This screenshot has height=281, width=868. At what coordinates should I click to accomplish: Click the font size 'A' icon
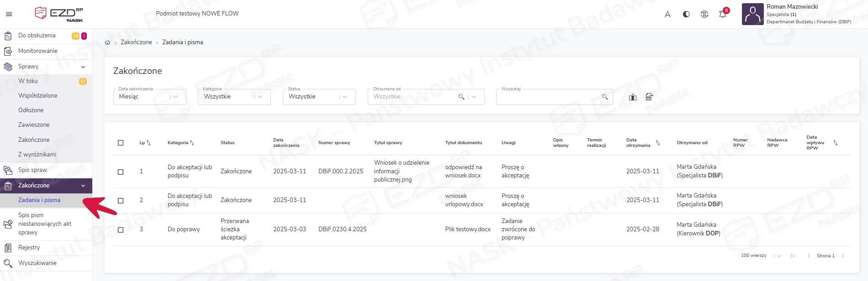coord(667,14)
